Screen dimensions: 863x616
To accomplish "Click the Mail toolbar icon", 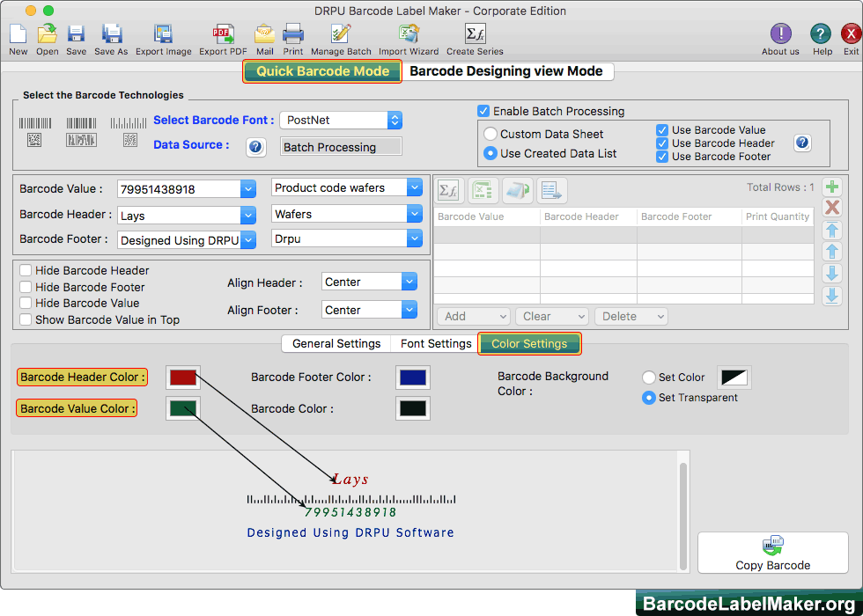I will coord(265,34).
